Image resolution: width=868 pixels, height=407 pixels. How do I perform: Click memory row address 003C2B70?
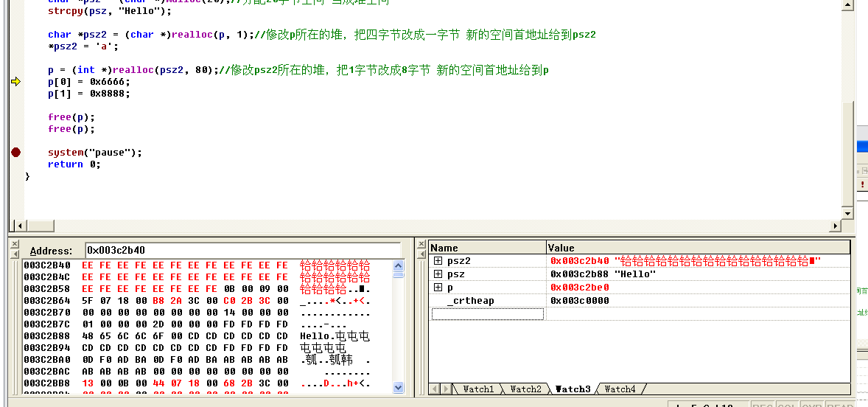(x=47, y=313)
